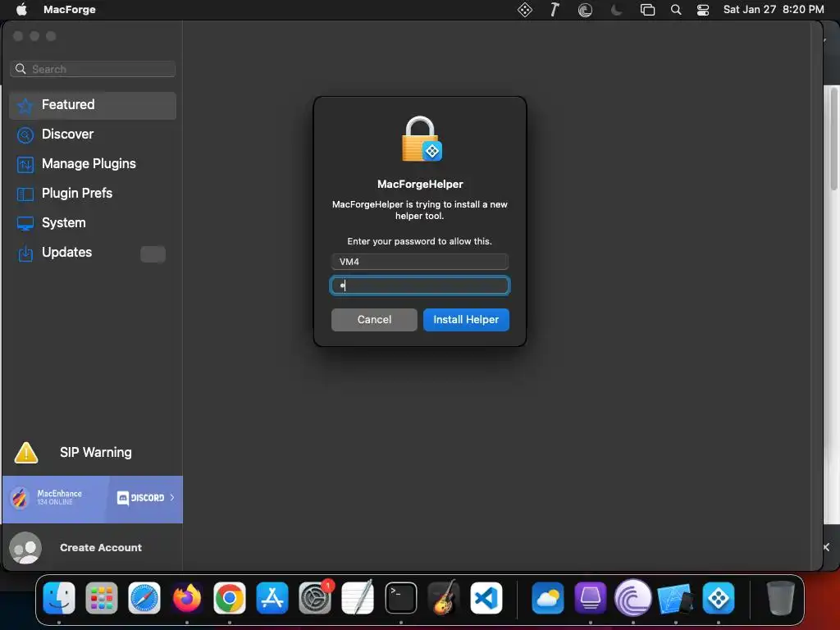
Task: Launch GarageBand from the Dock
Action: point(444,598)
